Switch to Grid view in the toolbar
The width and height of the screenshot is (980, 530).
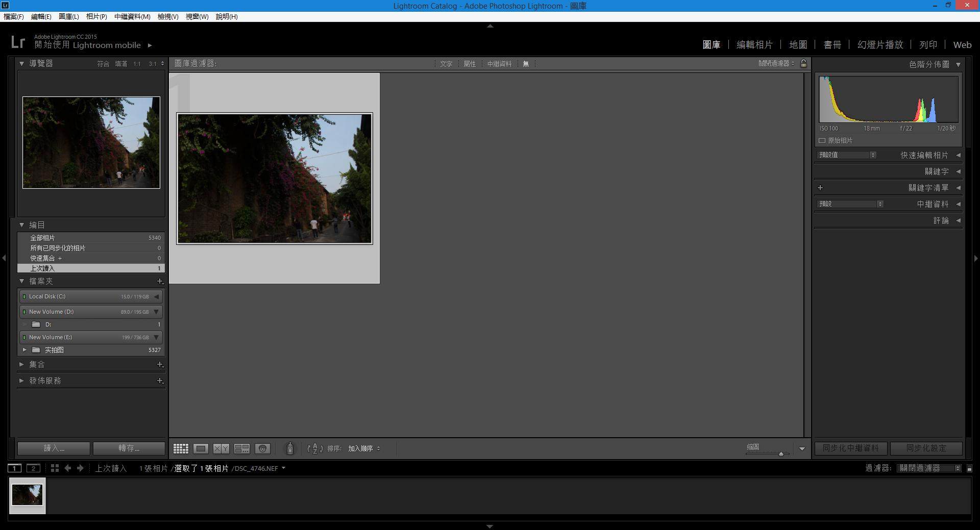pos(181,448)
